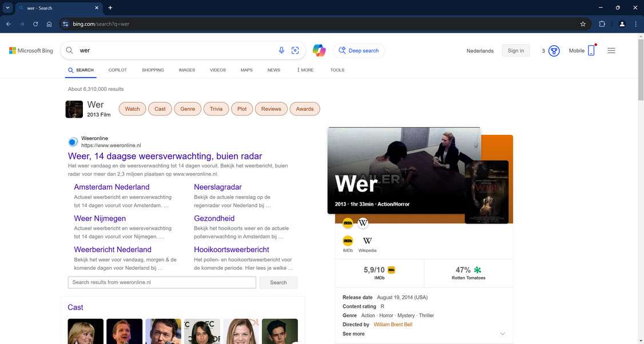The width and height of the screenshot is (644, 344).
Task: Open the MORE search categories dropdown
Action: [x=305, y=70]
